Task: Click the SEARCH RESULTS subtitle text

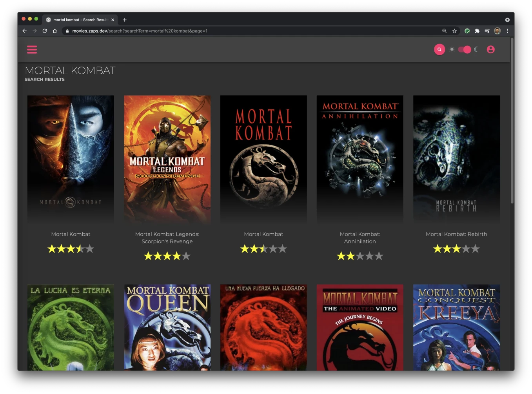Action: tap(44, 80)
